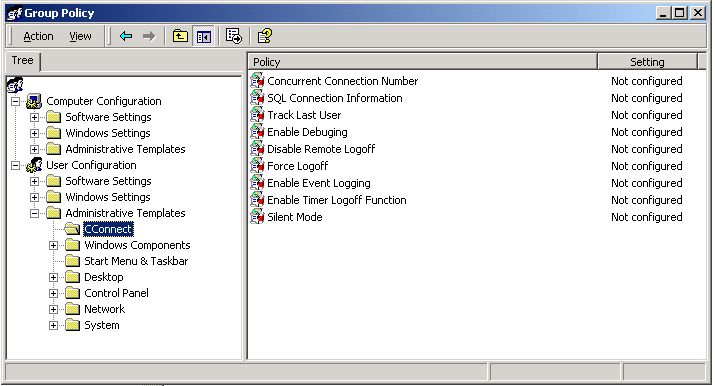This screenshot has width=715, height=386.
Task: Open the Action menu
Action: tap(38, 36)
